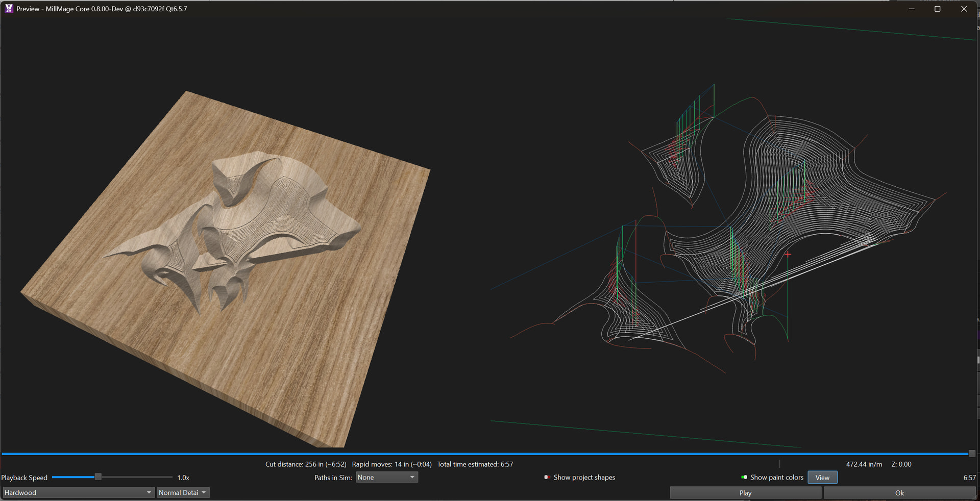Open the Paths in Sim dropdown
This screenshot has width=980, height=501.
(x=386, y=478)
